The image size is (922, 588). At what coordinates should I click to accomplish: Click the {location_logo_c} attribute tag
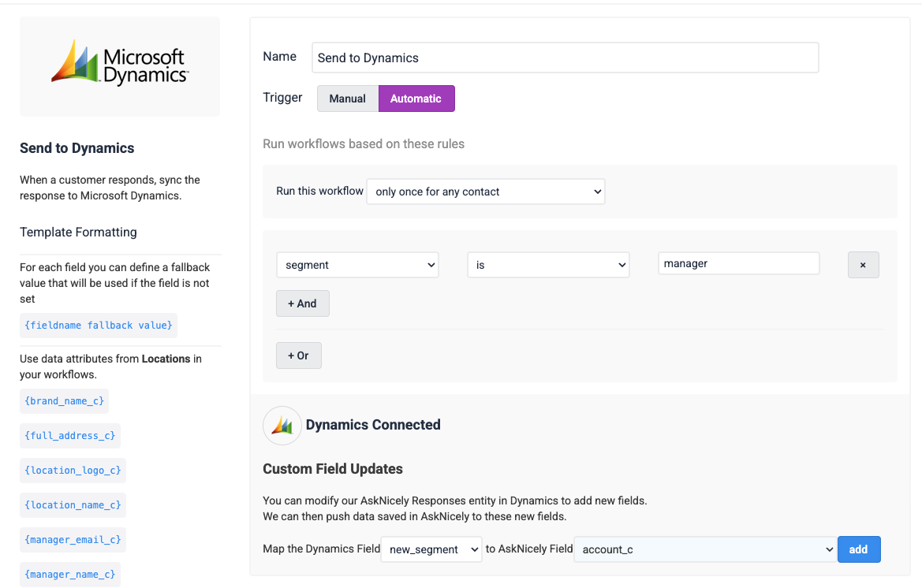pyautogui.click(x=73, y=471)
